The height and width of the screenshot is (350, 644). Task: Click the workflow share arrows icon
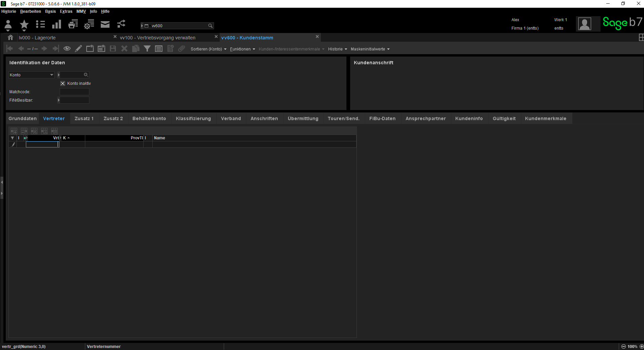click(x=121, y=24)
